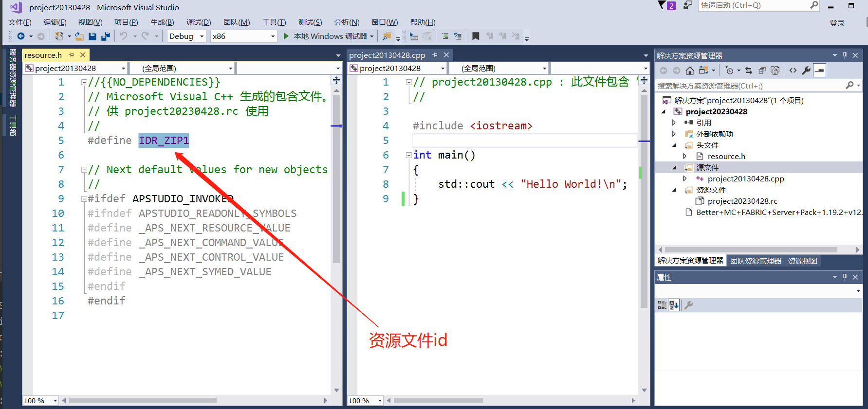Click the notifications flag icon in the title bar
868x409 pixels.
tap(663, 5)
